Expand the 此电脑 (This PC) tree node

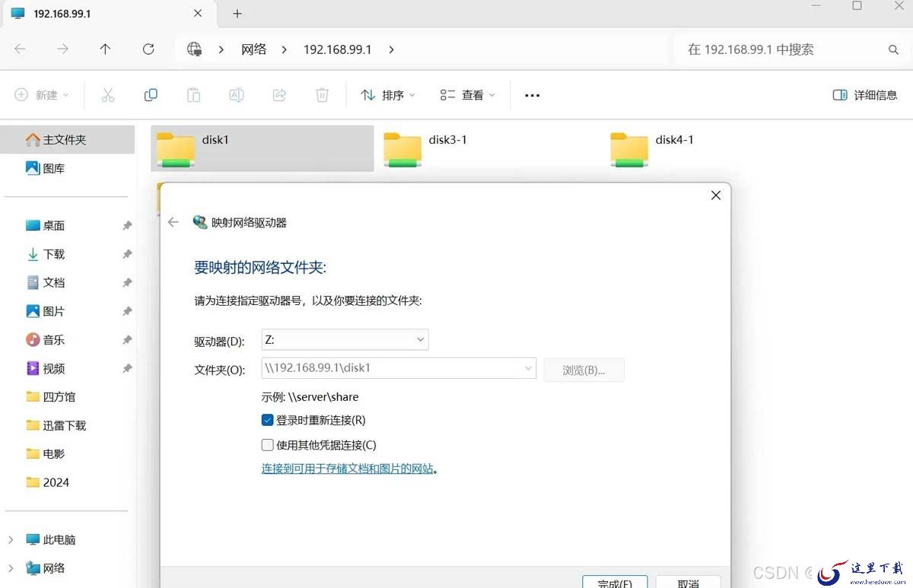[11, 539]
